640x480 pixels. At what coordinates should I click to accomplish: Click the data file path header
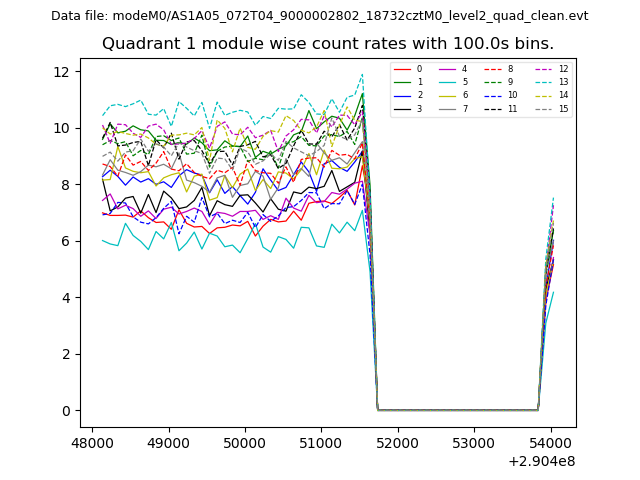pyautogui.click(x=320, y=16)
